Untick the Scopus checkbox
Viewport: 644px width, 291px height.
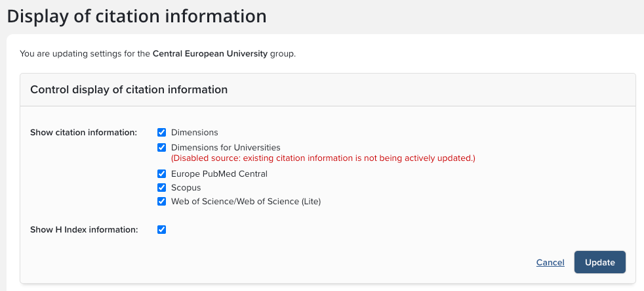point(162,188)
